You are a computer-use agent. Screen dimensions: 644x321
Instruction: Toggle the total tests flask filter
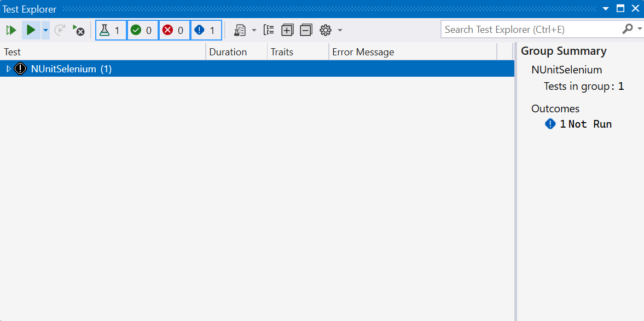[x=111, y=30]
